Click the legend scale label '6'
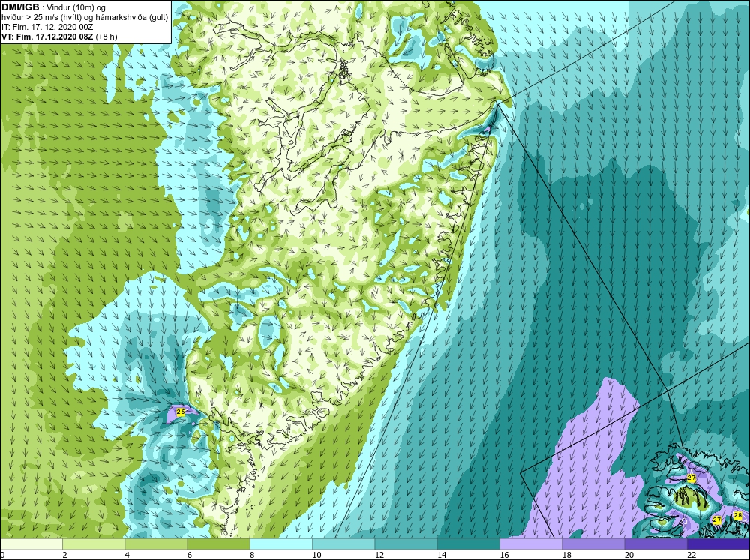This screenshot has width=750, height=560. [x=190, y=555]
